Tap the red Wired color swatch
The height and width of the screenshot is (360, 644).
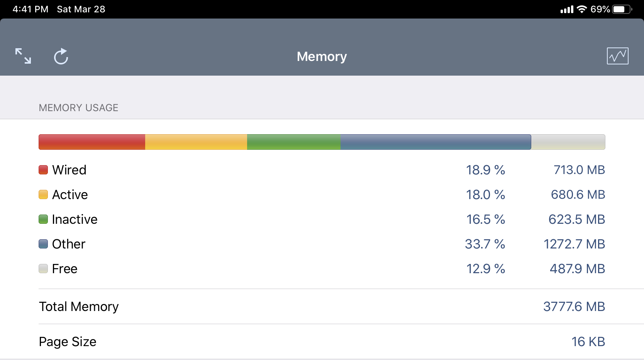[43, 170]
